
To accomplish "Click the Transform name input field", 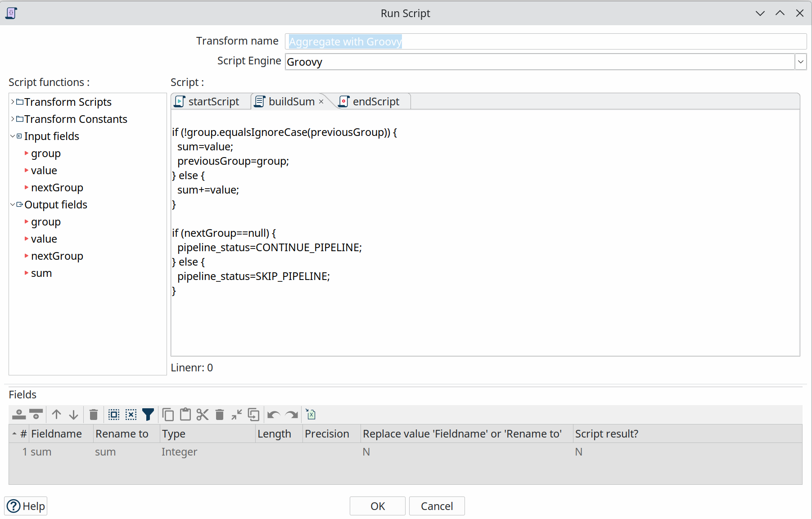I will click(545, 42).
